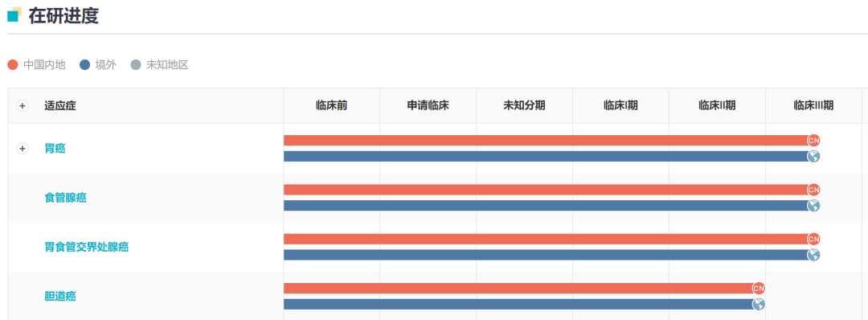868x320 pixels.
Task: Click the CN badge on 胃食管交界处腺癌 bar
Action: point(813,239)
